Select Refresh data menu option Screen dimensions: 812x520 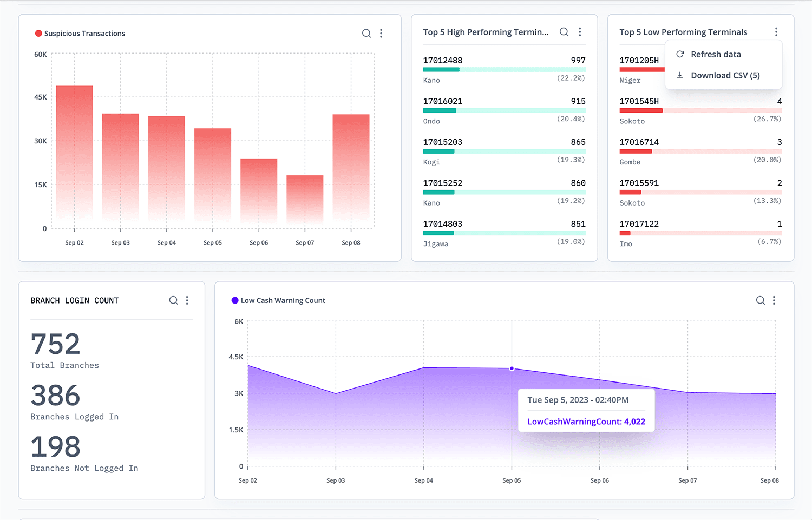pos(723,54)
